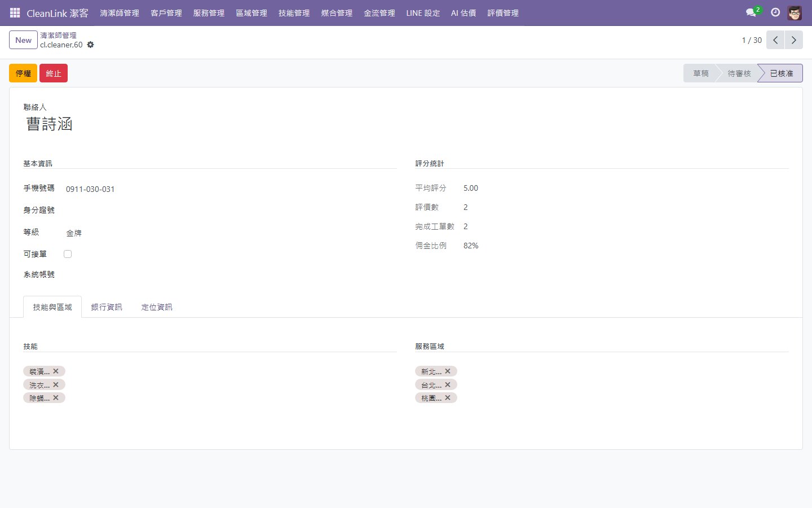Remove the 洗衣 skill tag
Image resolution: width=812 pixels, height=508 pixels.
click(56, 384)
